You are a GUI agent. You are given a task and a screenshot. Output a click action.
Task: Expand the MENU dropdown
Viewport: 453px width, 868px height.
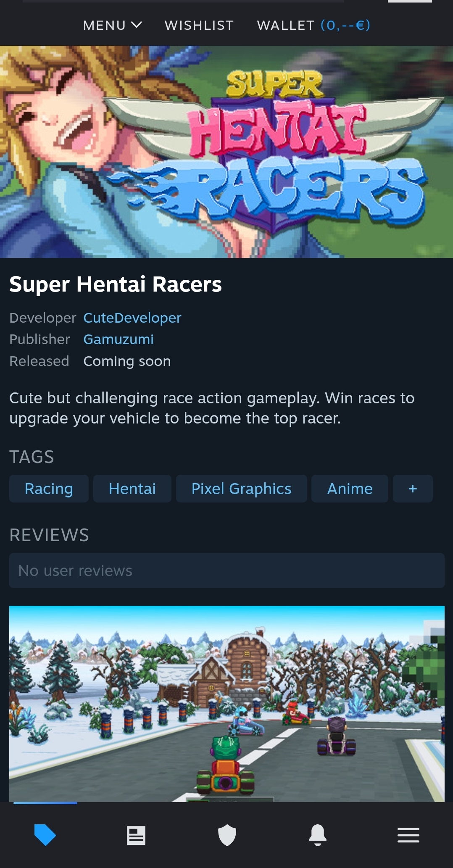[113, 25]
